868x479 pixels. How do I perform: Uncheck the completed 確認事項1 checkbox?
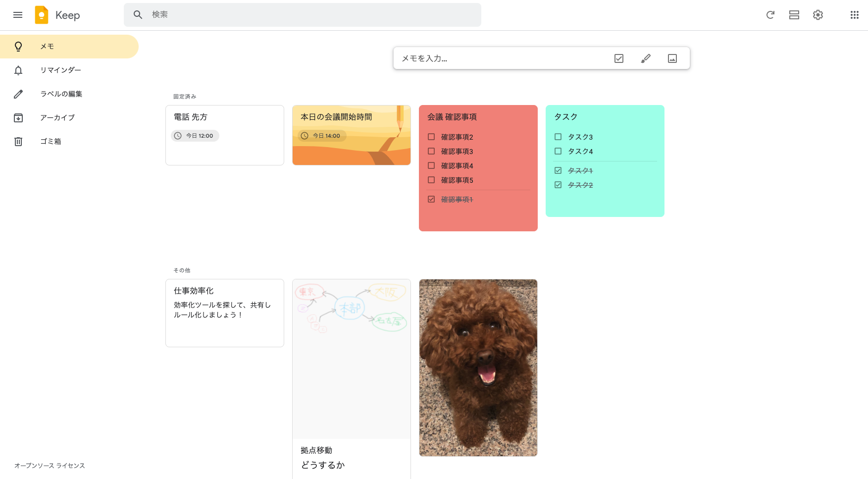[x=431, y=199]
